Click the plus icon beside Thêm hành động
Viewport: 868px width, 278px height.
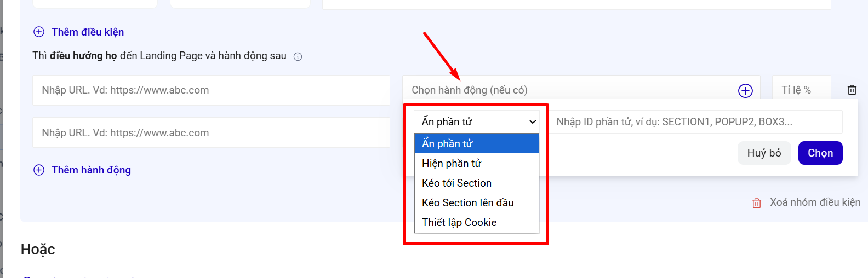(39, 170)
